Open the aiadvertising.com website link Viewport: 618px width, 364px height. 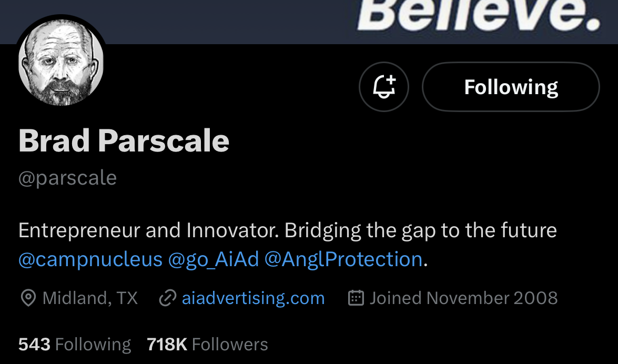[x=253, y=298]
